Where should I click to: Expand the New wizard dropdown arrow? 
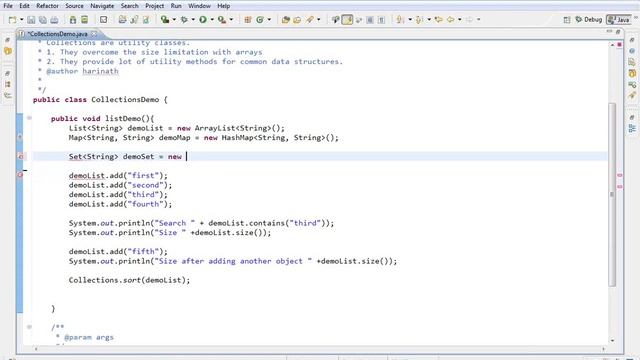pos(22,20)
